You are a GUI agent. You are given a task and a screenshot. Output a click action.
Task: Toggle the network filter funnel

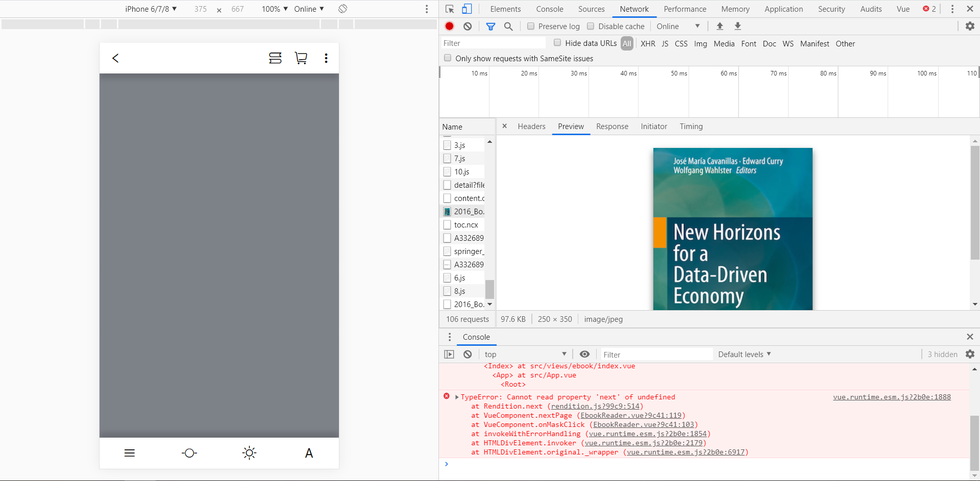coord(491,27)
